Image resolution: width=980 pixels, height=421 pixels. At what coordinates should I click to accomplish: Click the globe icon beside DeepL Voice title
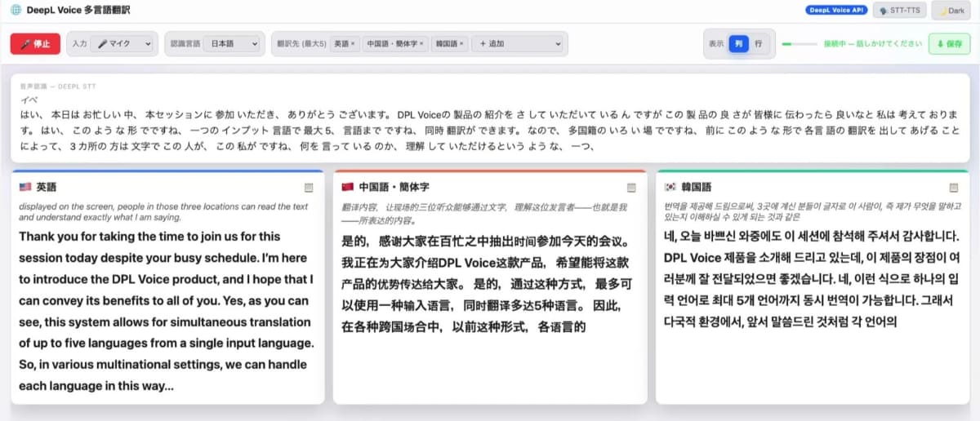pos(16,10)
